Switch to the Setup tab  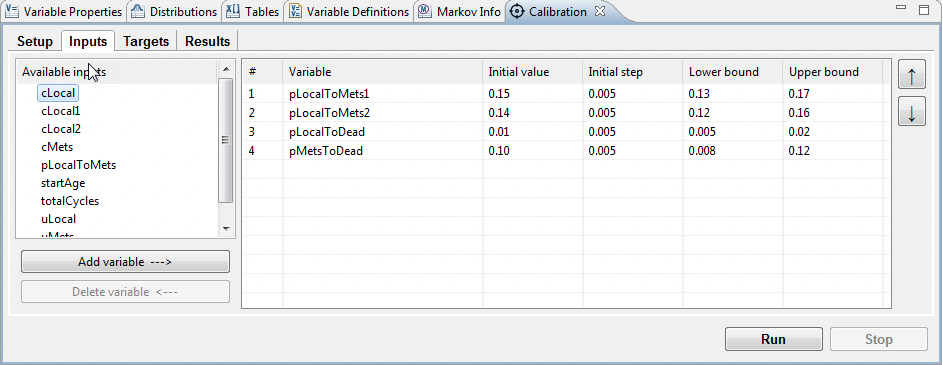pyautogui.click(x=35, y=41)
